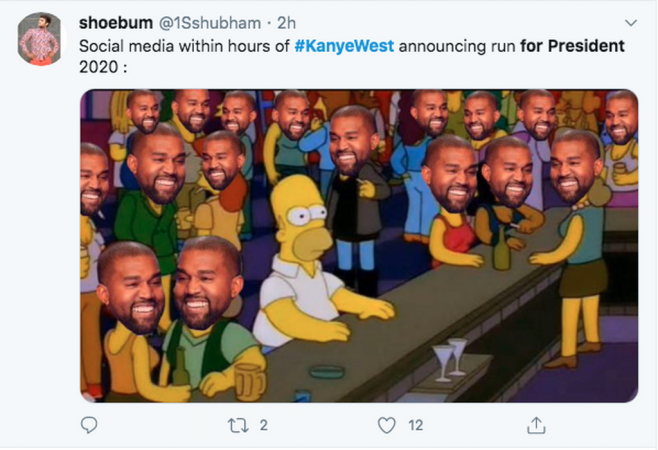Viewport: 658px width, 450px height.
Task: Click the "2020 :" line of the tweet
Action: click(103, 67)
